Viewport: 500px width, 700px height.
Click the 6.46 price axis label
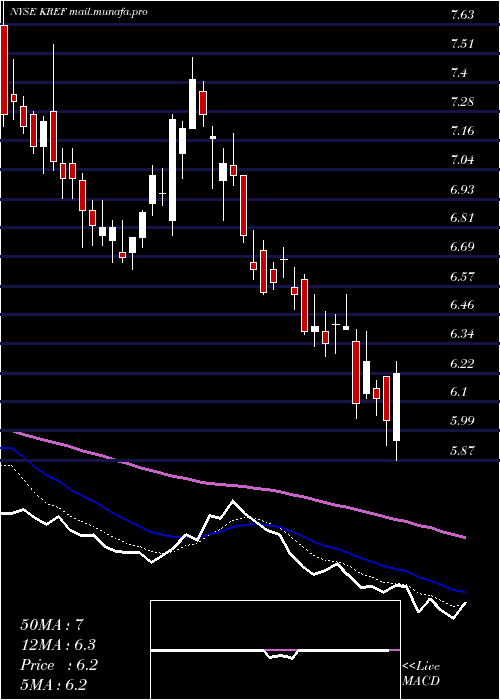462,305
